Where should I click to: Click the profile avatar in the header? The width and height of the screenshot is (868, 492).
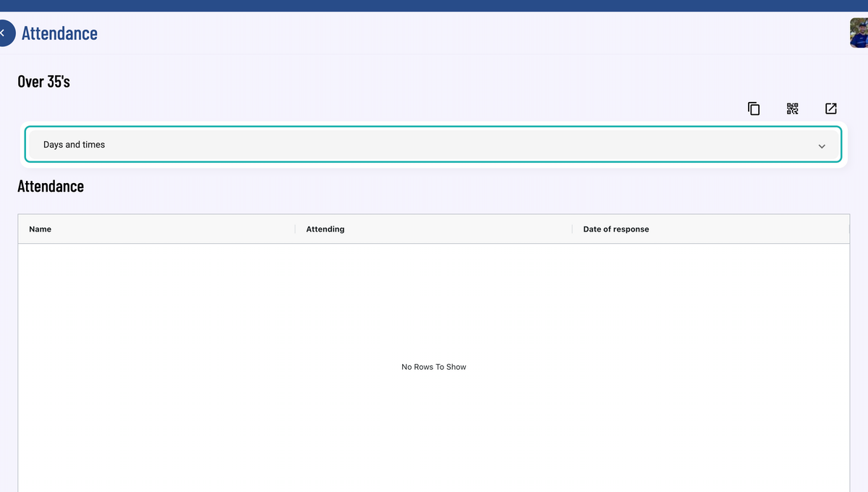point(857,33)
